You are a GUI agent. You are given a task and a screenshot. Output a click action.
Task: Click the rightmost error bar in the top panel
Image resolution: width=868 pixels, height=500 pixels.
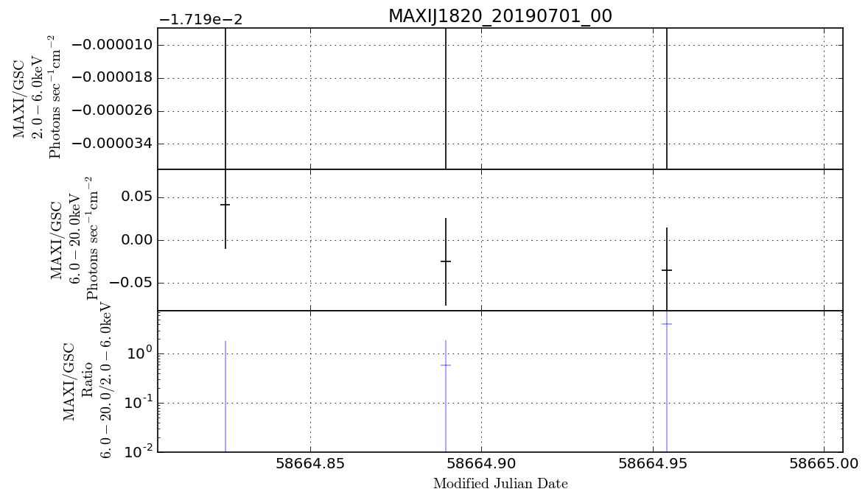[x=667, y=99]
